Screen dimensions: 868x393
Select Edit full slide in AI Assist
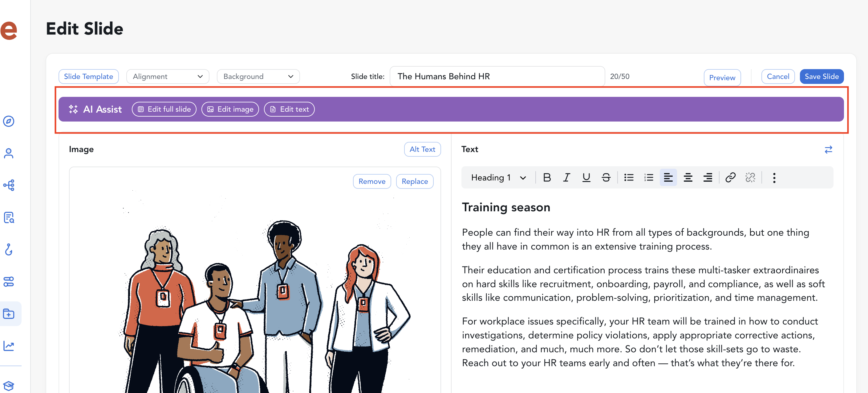(164, 109)
